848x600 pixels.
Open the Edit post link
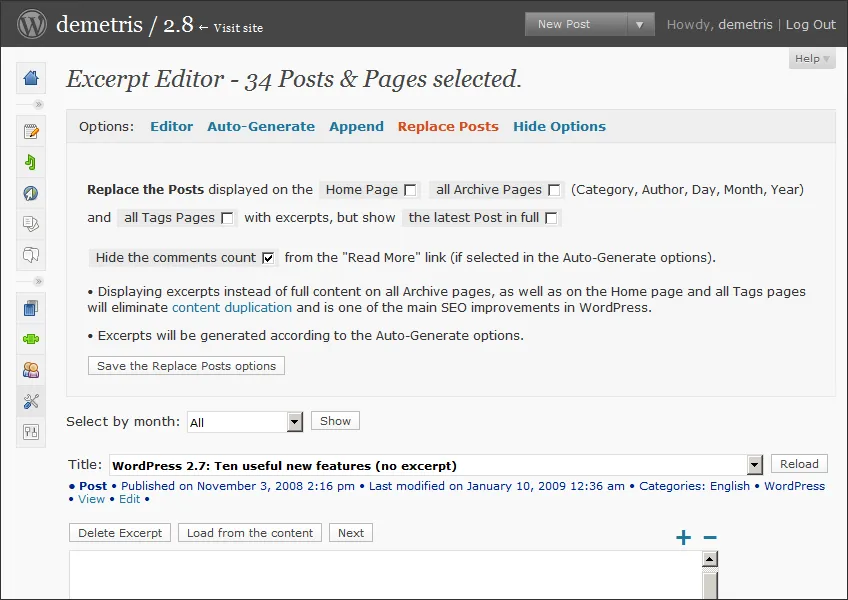[130, 499]
